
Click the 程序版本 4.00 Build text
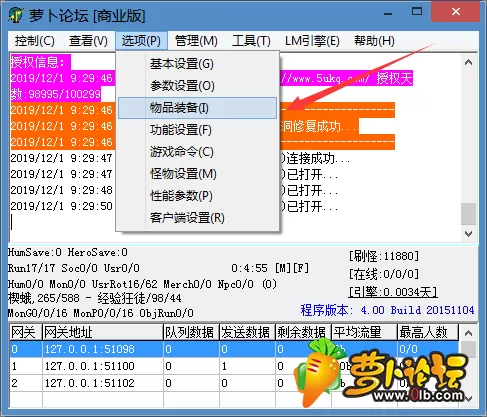(387, 310)
